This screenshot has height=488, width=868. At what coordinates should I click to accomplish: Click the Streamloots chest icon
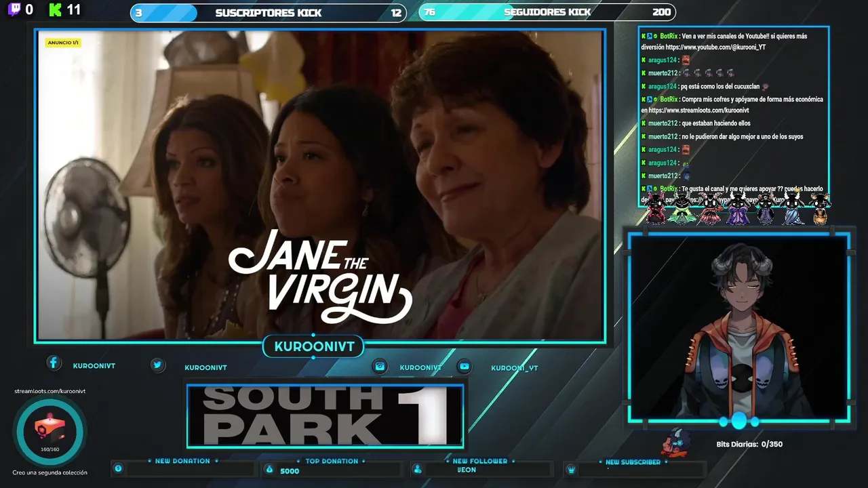click(x=49, y=428)
